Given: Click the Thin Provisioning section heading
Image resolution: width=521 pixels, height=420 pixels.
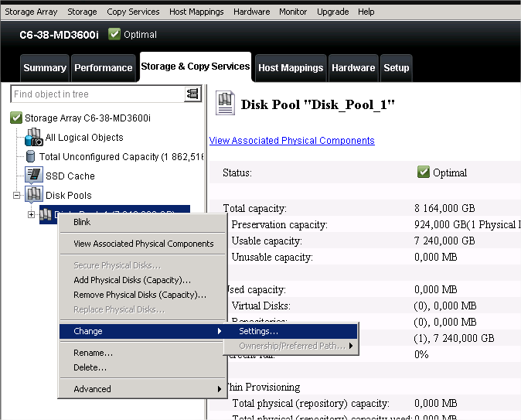Looking at the screenshot, I should (264, 387).
